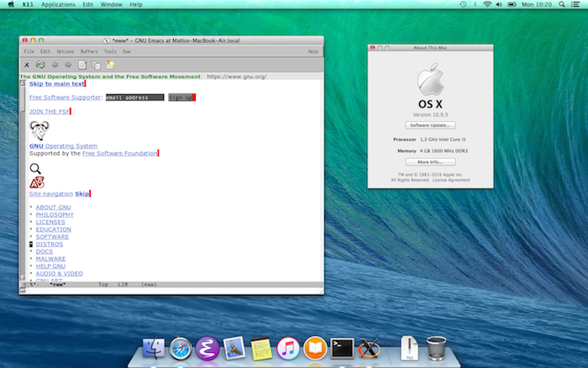This screenshot has height=368, width=588.
Task: Open the Free Software Foundation link
Action: tap(119, 153)
